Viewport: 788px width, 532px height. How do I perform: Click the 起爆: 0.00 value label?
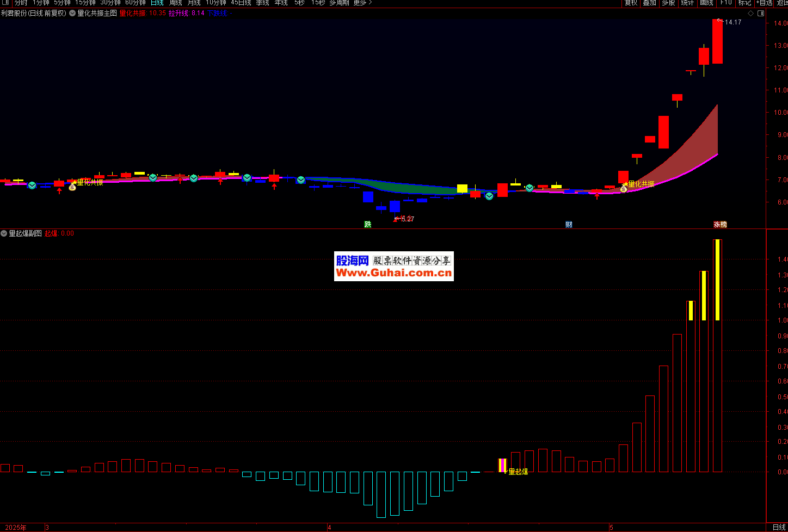point(59,233)
